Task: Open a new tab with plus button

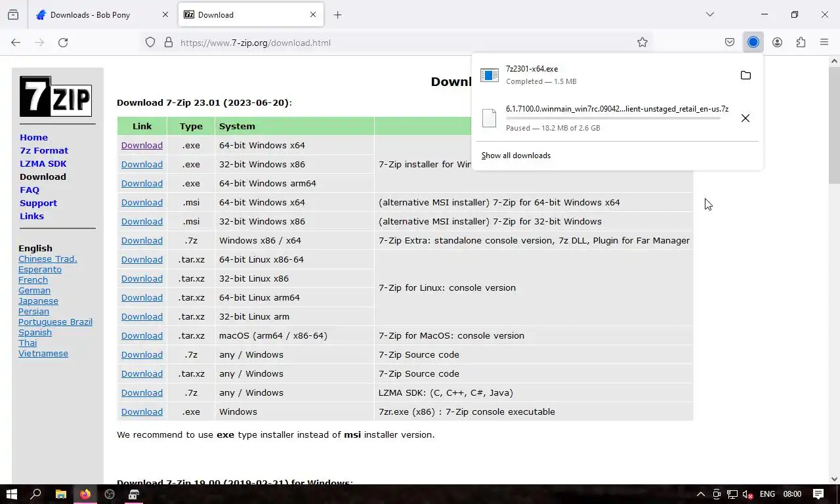Action: [337, 14]
